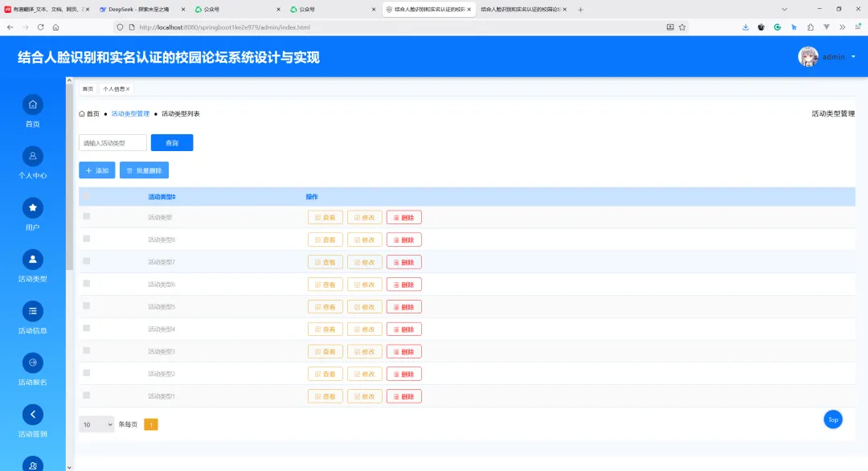
Task: Open the browser downloads panel
Action: tap(746, 27)
